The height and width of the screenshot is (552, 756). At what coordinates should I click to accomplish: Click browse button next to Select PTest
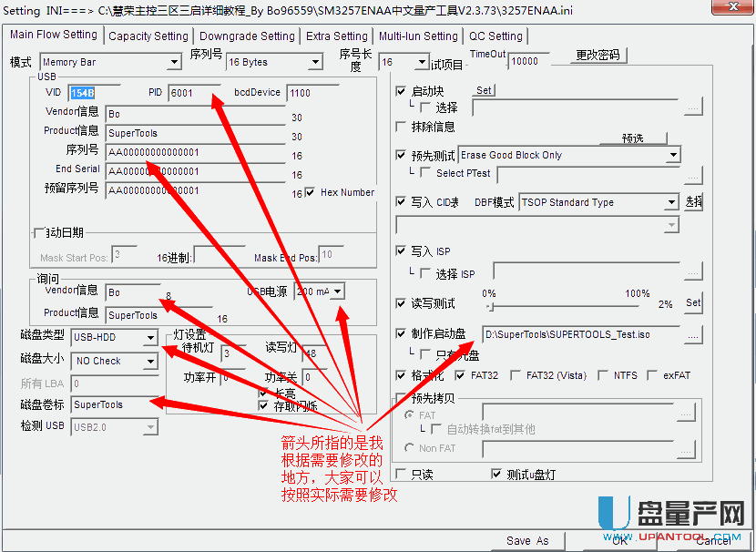pos(694,174)
